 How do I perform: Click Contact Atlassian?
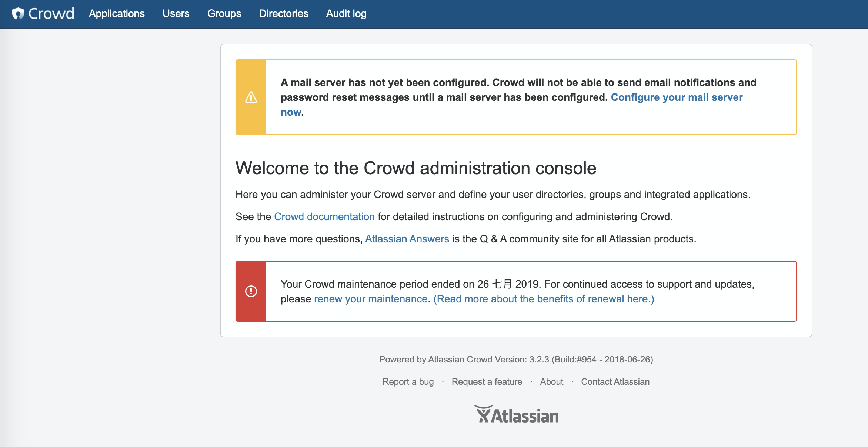click(x=615, y=381)
